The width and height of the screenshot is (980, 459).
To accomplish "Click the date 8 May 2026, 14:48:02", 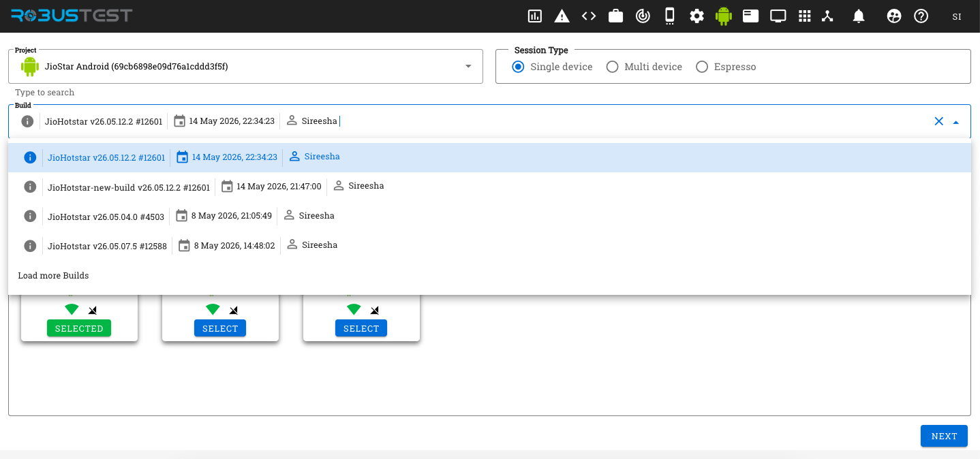I will point(234,245).
